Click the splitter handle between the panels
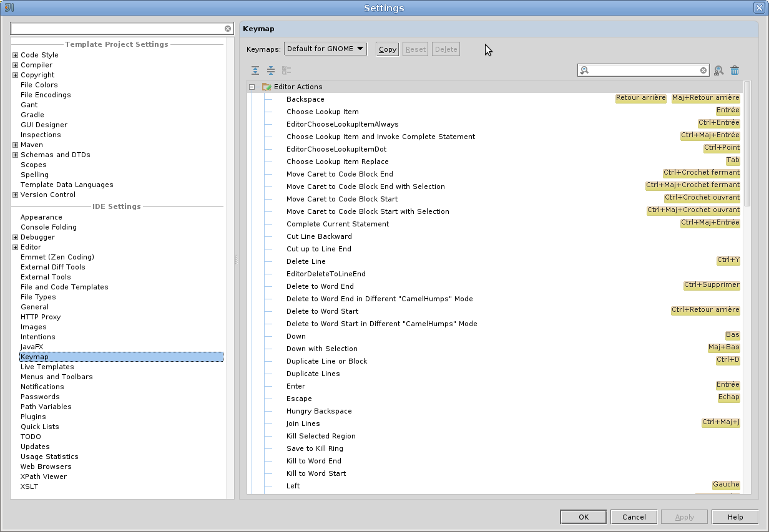 pos(237,259)
